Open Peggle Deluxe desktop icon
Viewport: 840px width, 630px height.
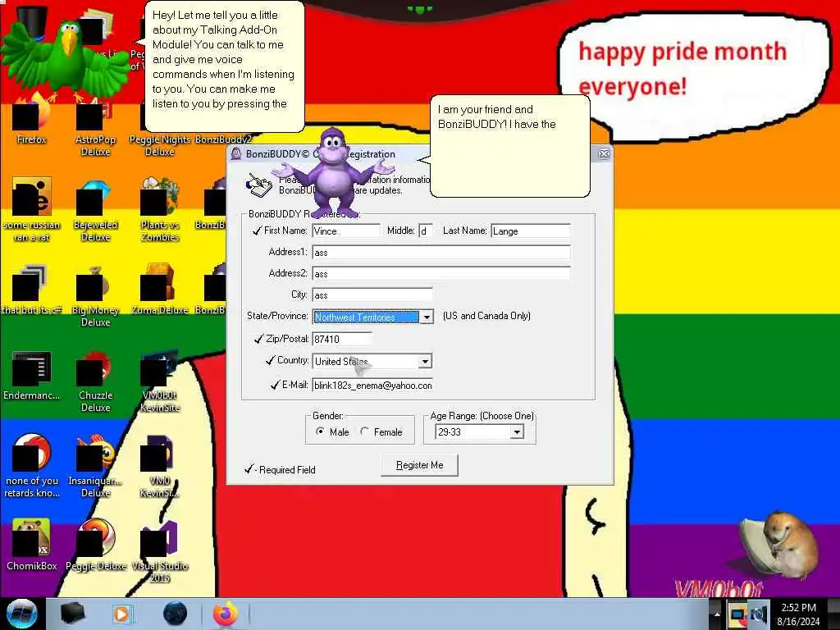click(95, 546)
